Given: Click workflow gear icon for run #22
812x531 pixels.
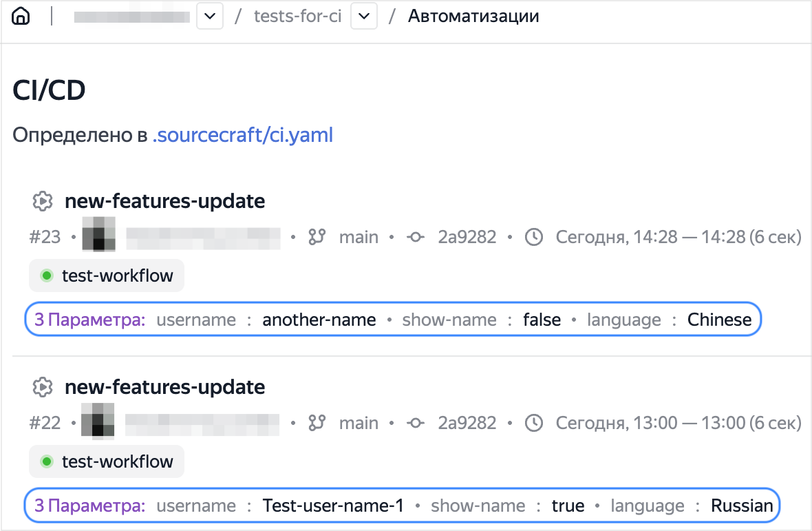Looking at the screenshot, I should pyautogui.click(x=43, y=388).
